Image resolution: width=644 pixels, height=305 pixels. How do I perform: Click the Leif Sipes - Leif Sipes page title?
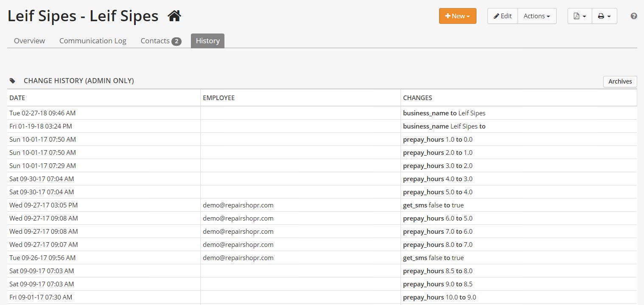click(x=83, y=16)
